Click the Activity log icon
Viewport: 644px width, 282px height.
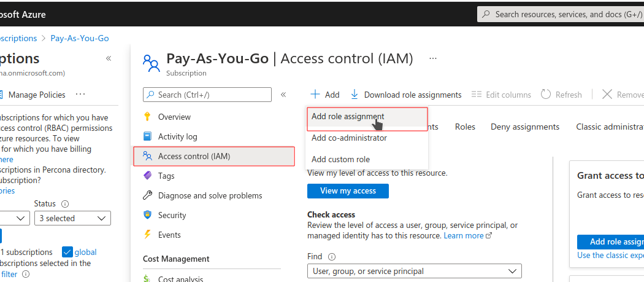point(147,136)
